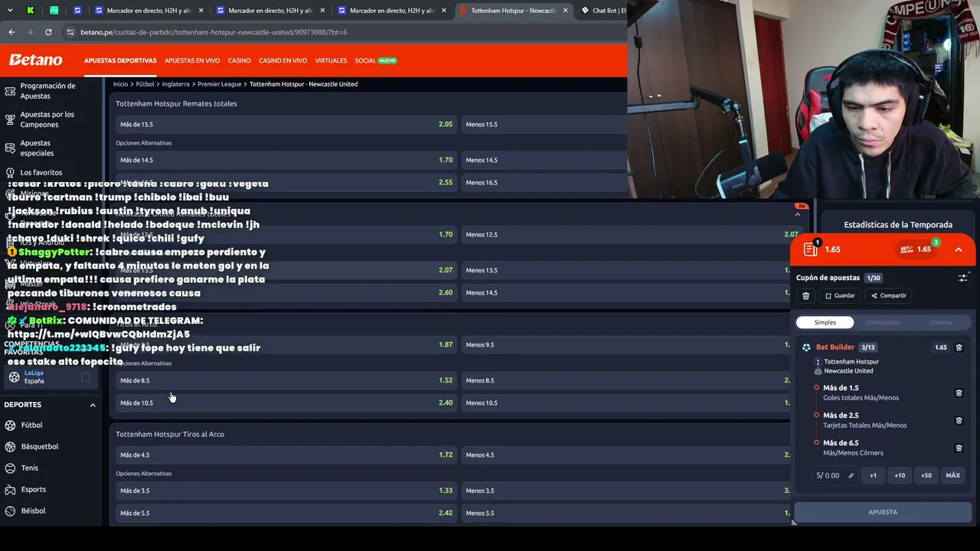This screenshot has height=551, width=980.
Task: Delete all bets with trash icon
Action: point(805,295)
